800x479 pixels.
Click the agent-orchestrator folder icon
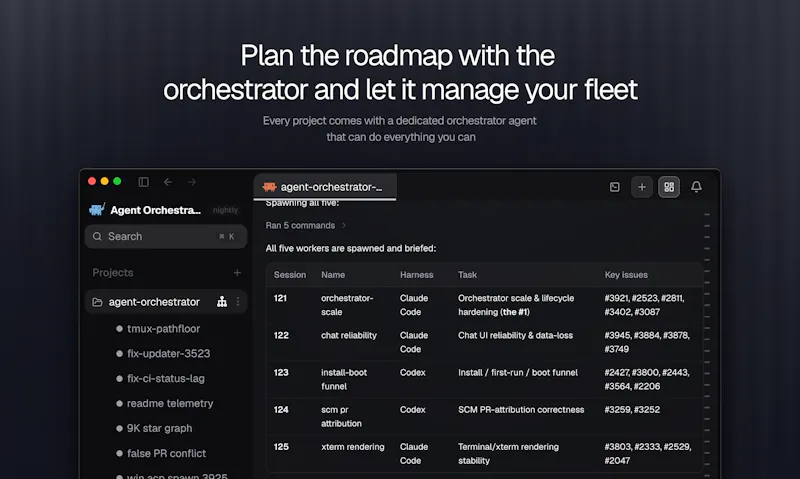[97, 302]
